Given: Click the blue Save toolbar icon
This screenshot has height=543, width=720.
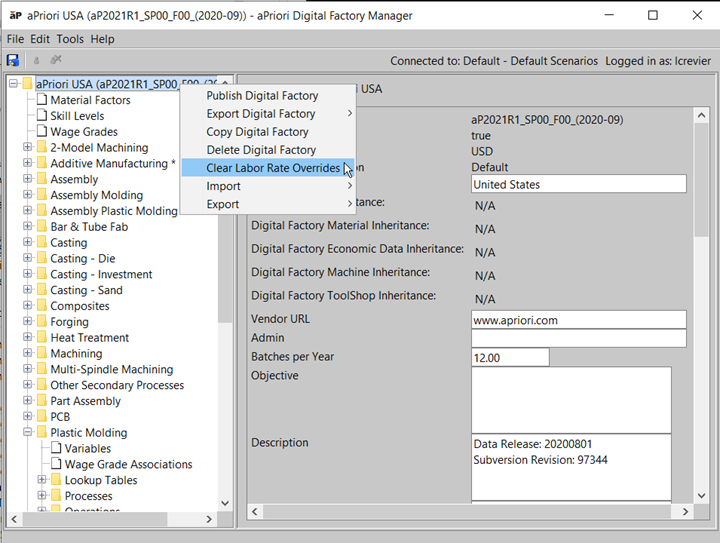Looking at the screenshot, I should [x=13, y=60].
